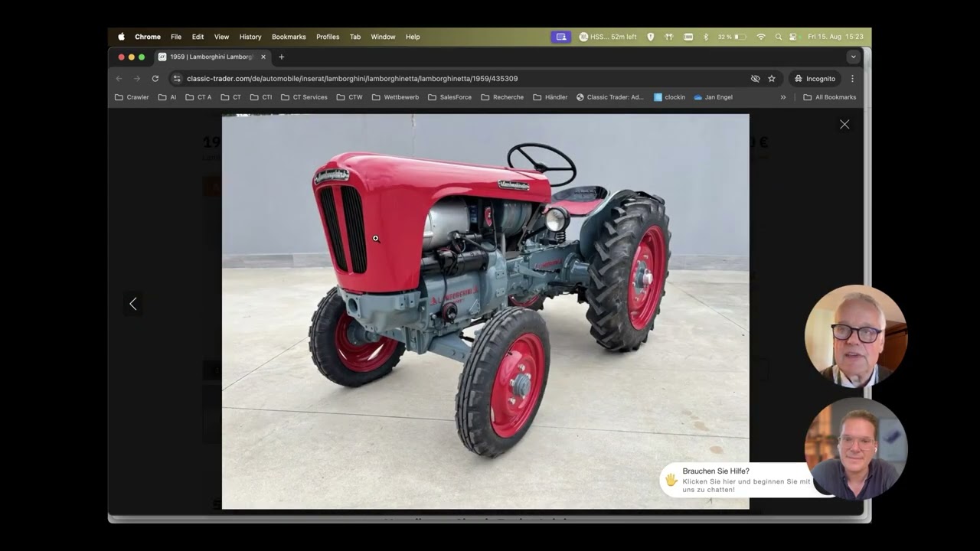The width and height of the screenshot is (980, 551).
Task: Open the Händler bookmark folder
Action: coord(550,97)
